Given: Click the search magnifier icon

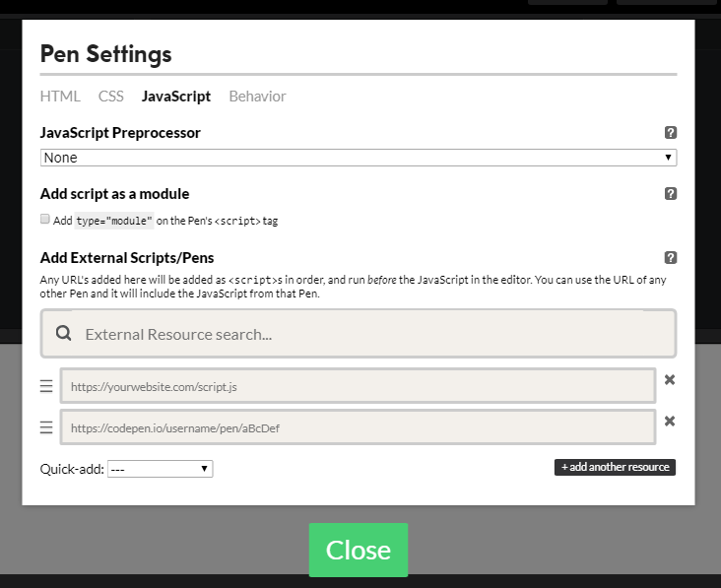Looking at the screenshot, I should click(x=64, y=334).
